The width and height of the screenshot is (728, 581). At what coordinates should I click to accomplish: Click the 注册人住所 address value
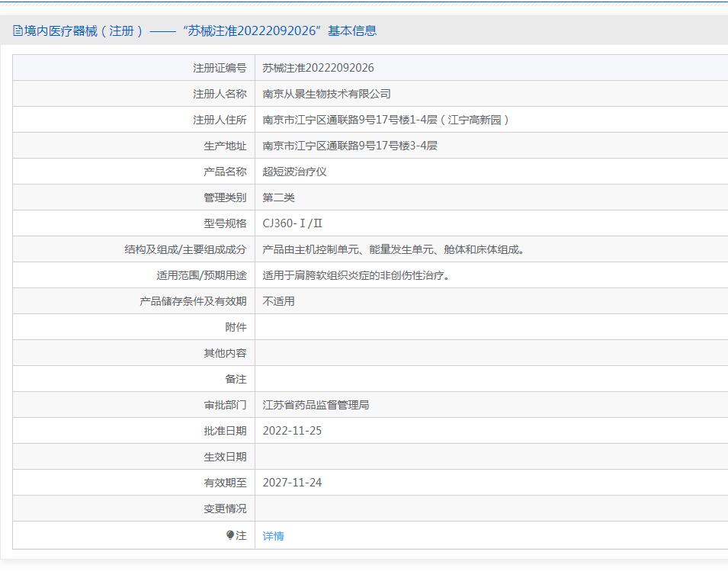coord(386,120)
